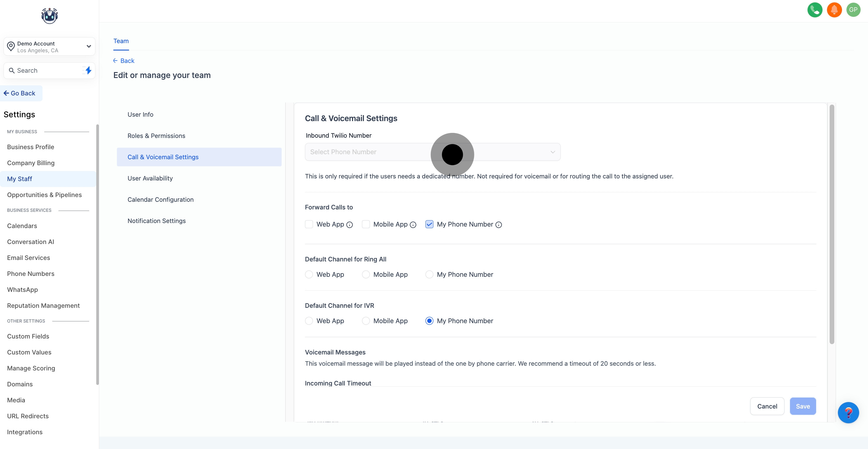868x449 pixels.
Task: Click the GP profile avatar
Action: click(853, 10)
